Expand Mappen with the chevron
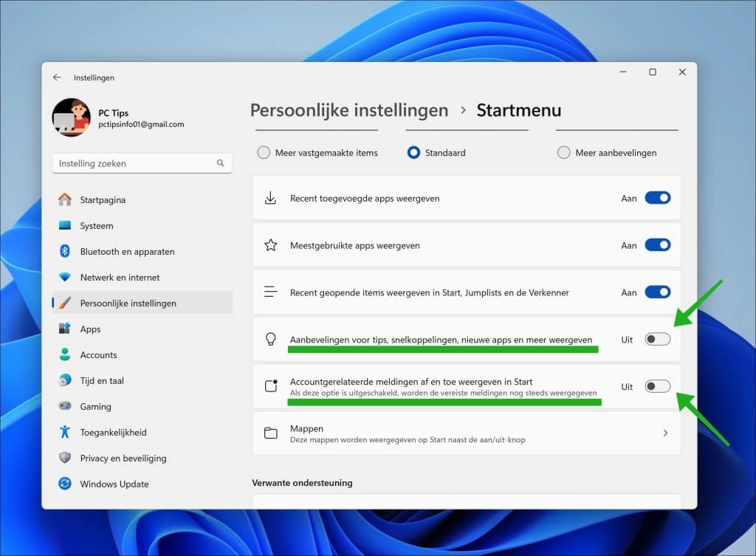Image resolution: width=756 pixels, height=556 pixels. click(665, 433)
